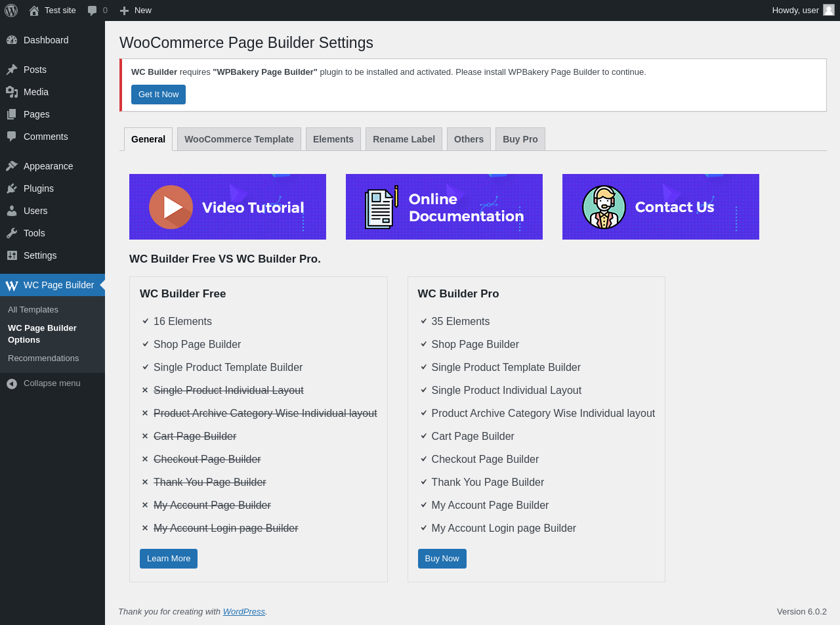Open the Media menu label
The image size is (840, 625).
tap(36, 92)
